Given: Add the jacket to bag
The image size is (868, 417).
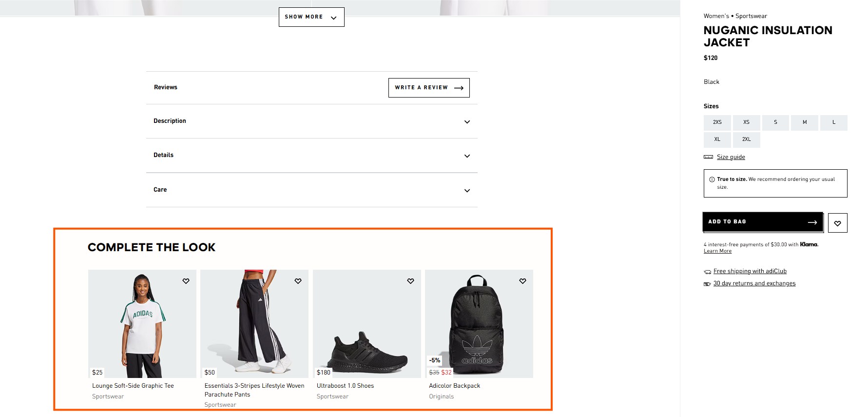Looking at the screenshot, I should pos(763,222).
